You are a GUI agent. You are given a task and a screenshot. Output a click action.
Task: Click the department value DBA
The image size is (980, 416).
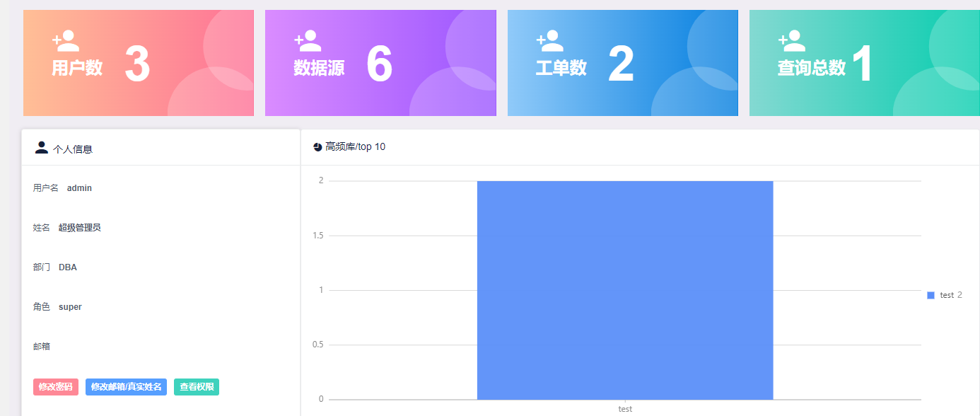click(x=68, y=267)
